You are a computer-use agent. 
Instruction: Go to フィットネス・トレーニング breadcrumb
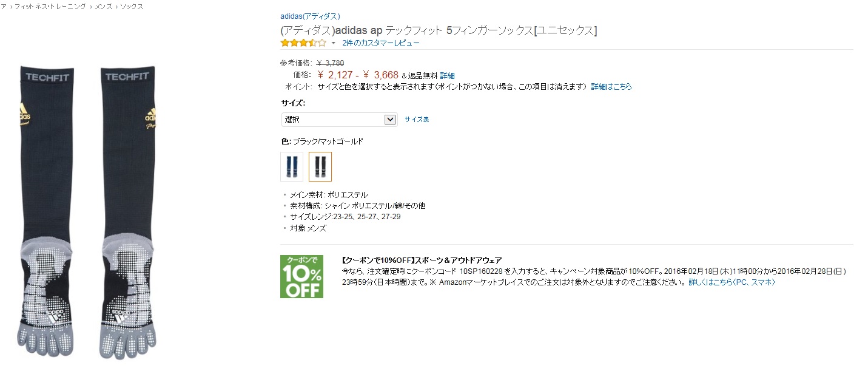pos(49,7)
